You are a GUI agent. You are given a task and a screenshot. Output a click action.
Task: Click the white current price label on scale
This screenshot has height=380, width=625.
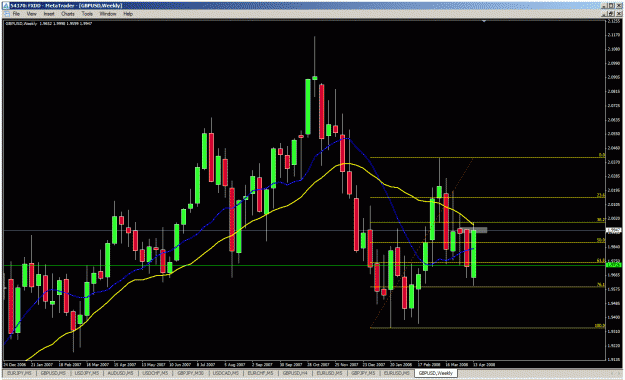[x=613, y=230]
